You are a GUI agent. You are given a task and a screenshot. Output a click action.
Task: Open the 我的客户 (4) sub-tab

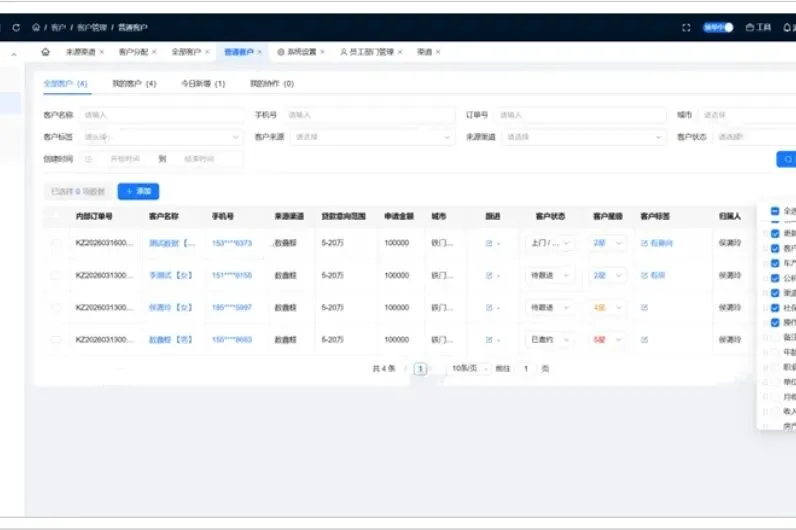[x=134, y=83]
